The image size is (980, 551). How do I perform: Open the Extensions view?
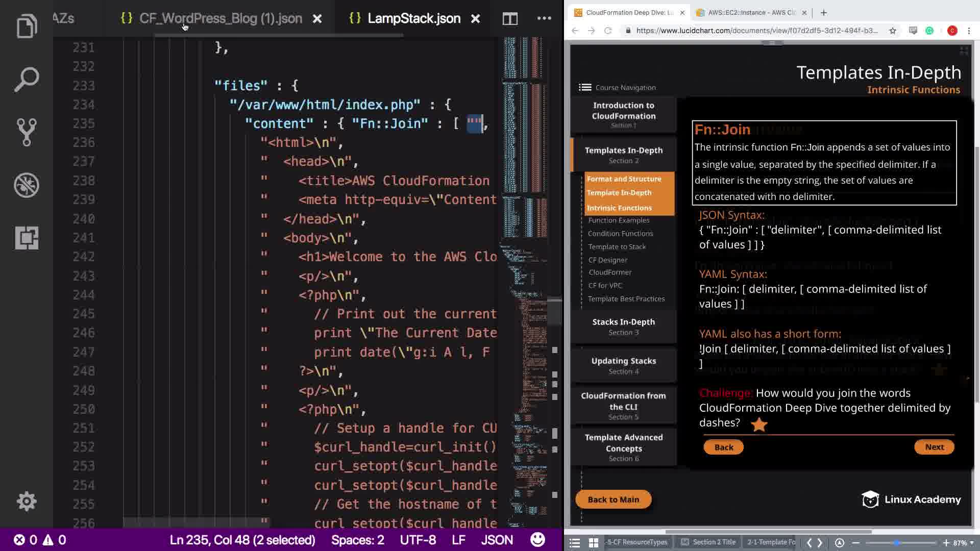pyautogui.click(x=27, y=238)
